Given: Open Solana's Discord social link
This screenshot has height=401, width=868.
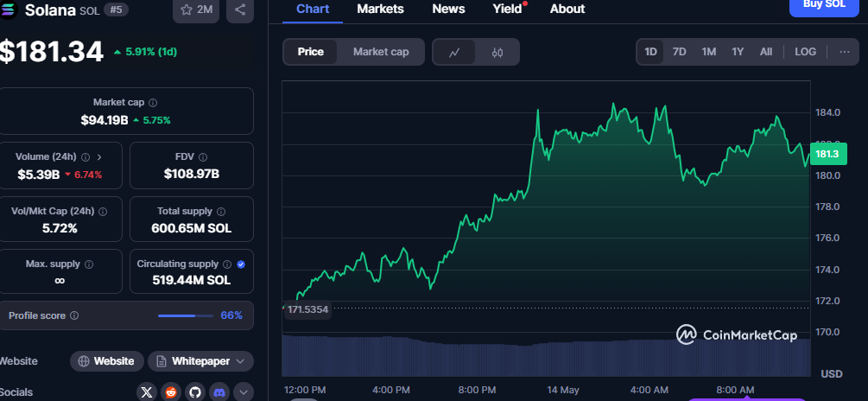Looking at the screenshot, I should pyautogui.click(x=219, y=392).
